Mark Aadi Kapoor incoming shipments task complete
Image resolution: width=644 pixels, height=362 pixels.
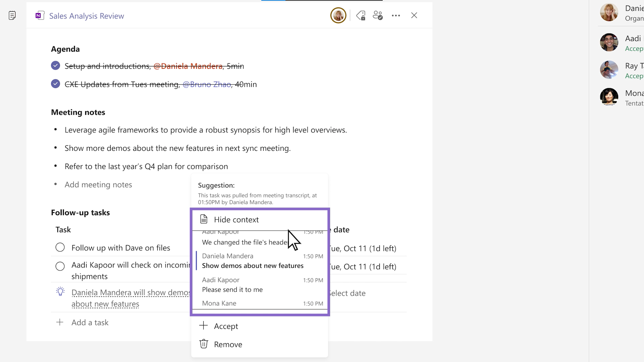[60, 266]
